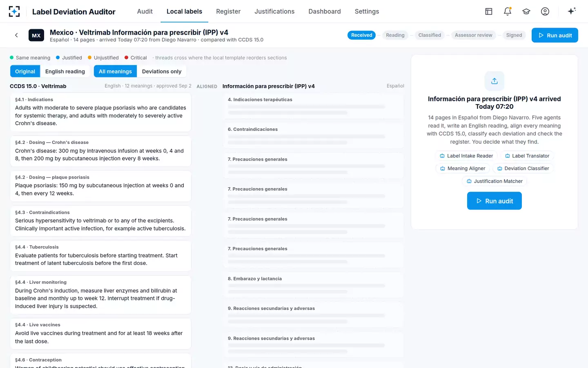Click the Received progress step
This screenshot has width=588, height=368.
362,35
